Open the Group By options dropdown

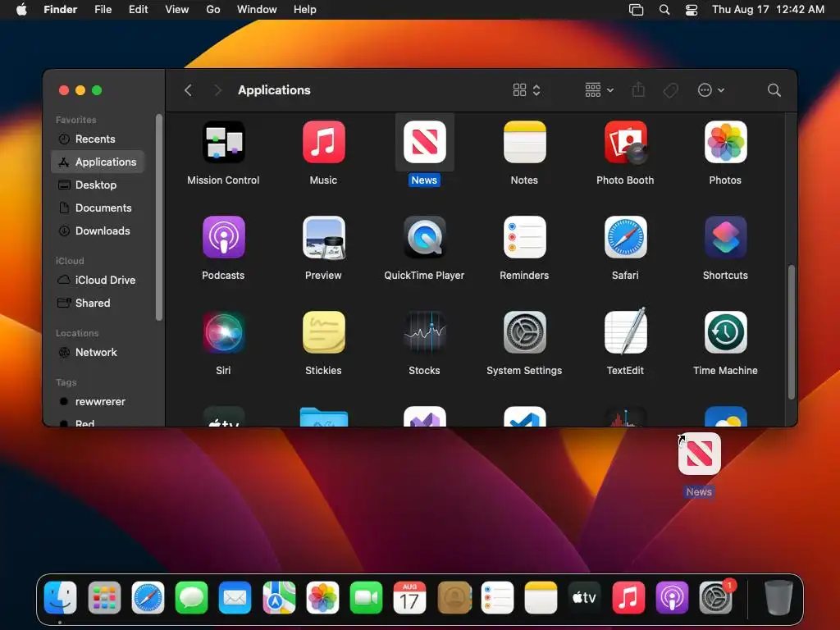[x=599, y=90]
